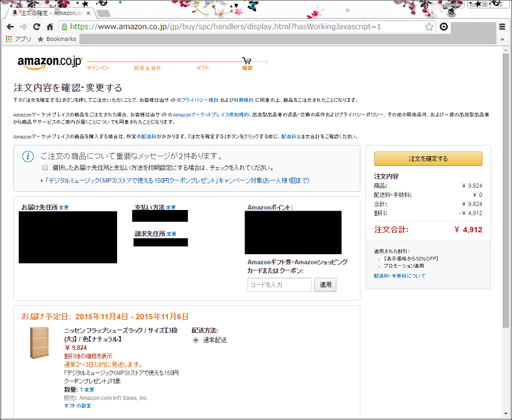Click the amazon.co.jp logo
Viewport: 512px width, 420px height.
[49, 62]
